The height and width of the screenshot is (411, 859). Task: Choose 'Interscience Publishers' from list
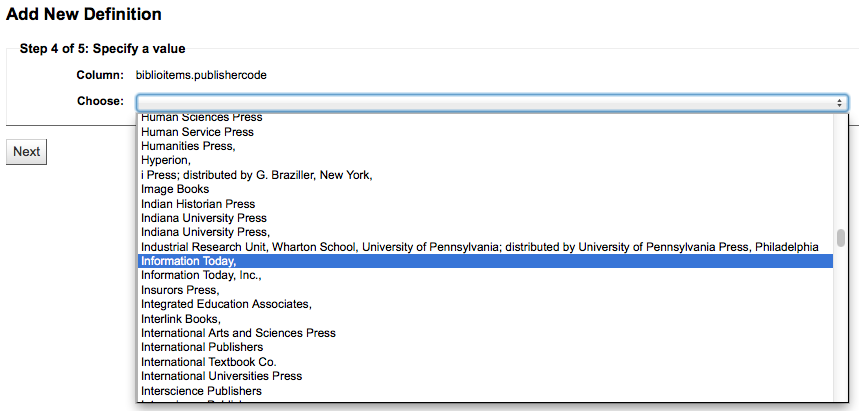pyautogui.click(x=201, y=391)
